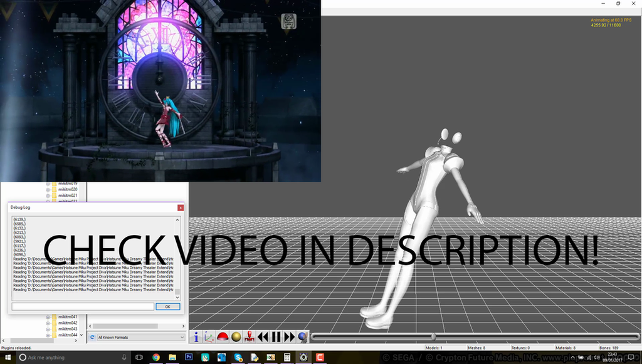Open the Miku character app in taskbar

205,357
